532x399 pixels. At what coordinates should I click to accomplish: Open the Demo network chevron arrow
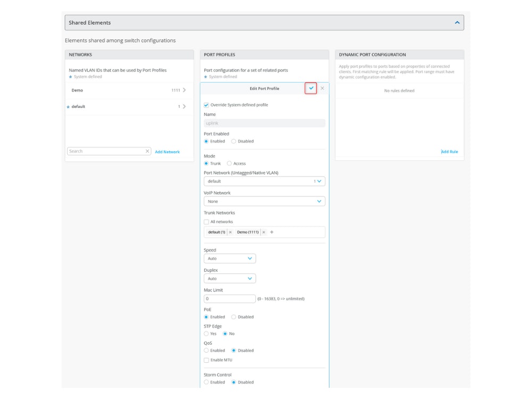[x=185, y=90]
